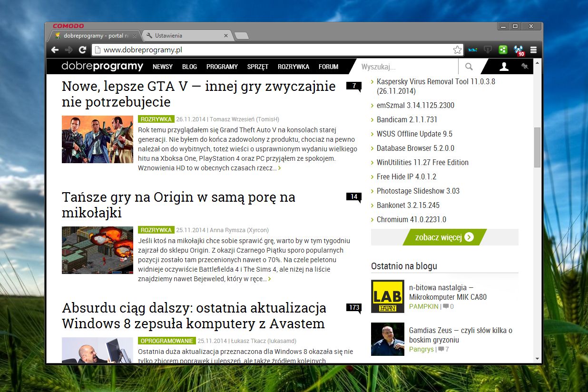Click the comment bubble icon next to Pangrys
Viewport: 588px width, 392px height.
point(441,350)
